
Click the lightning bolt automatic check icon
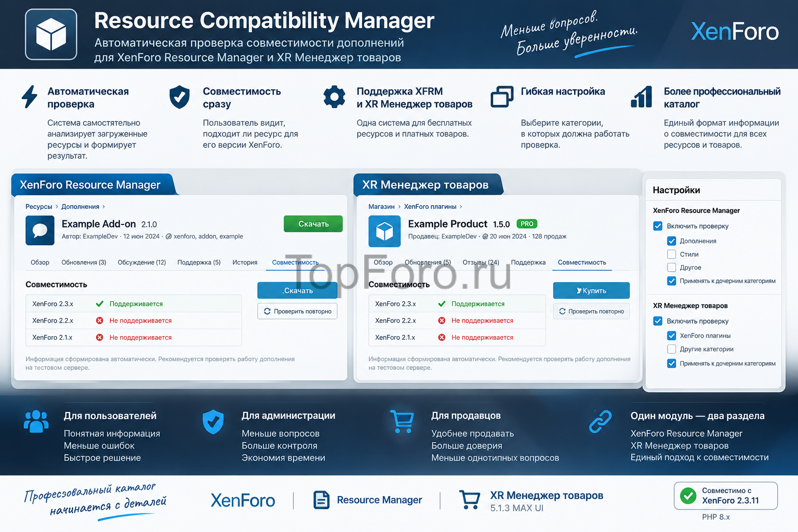pos(30,97)
